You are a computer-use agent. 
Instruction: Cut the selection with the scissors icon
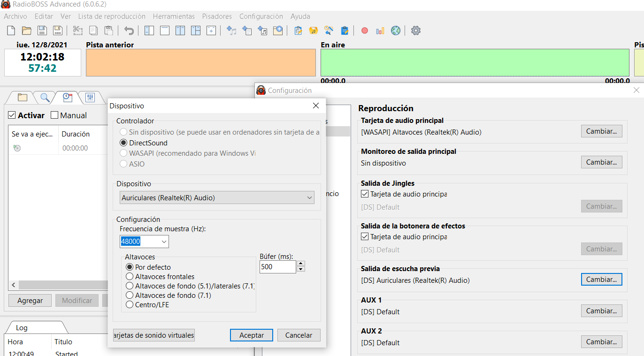(78, 30)
